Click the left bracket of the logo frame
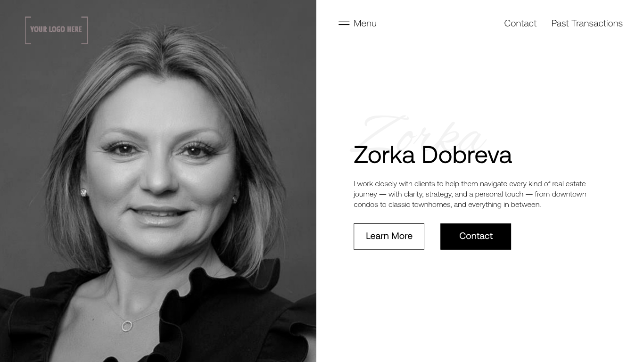 click(x=27, y=30)
